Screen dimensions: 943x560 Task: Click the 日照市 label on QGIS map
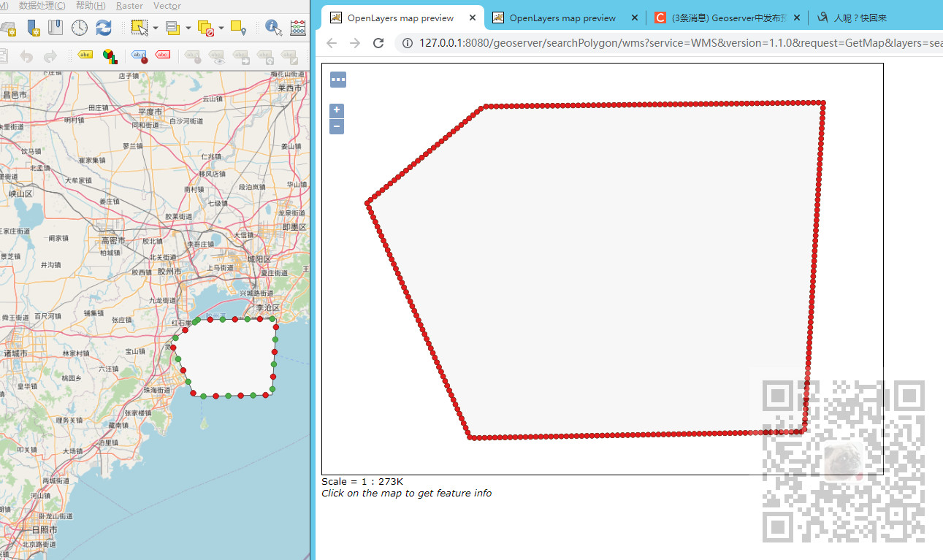click(45, 529)
